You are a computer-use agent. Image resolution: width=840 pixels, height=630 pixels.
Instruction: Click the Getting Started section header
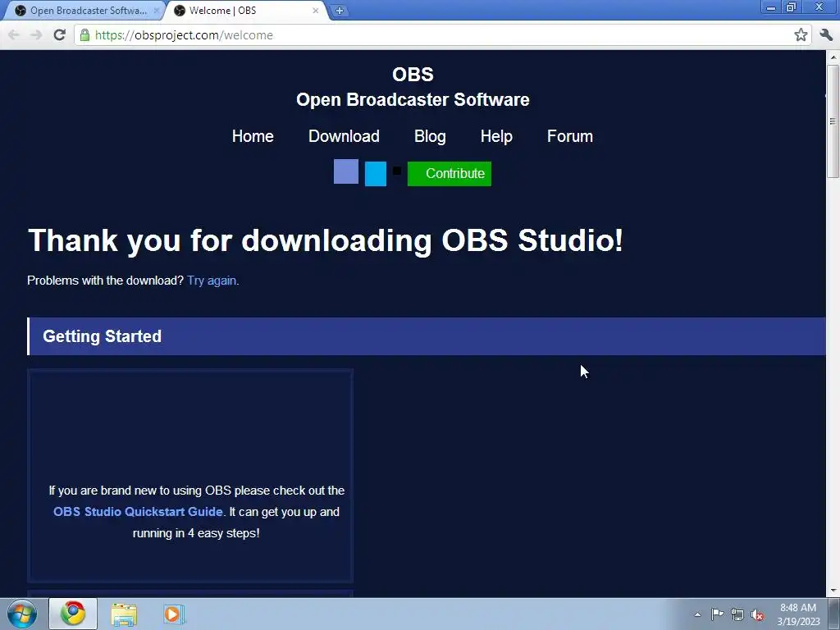point(427,336)
